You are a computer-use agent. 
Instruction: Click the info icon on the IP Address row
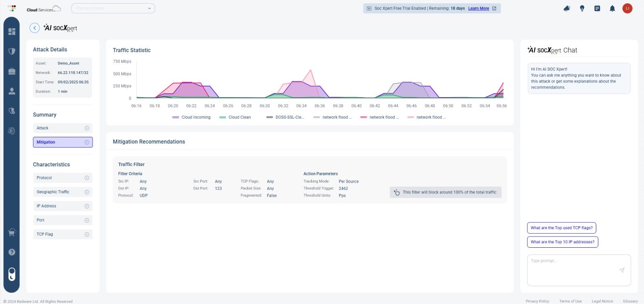pyautogui.click(x=87, y=206)
